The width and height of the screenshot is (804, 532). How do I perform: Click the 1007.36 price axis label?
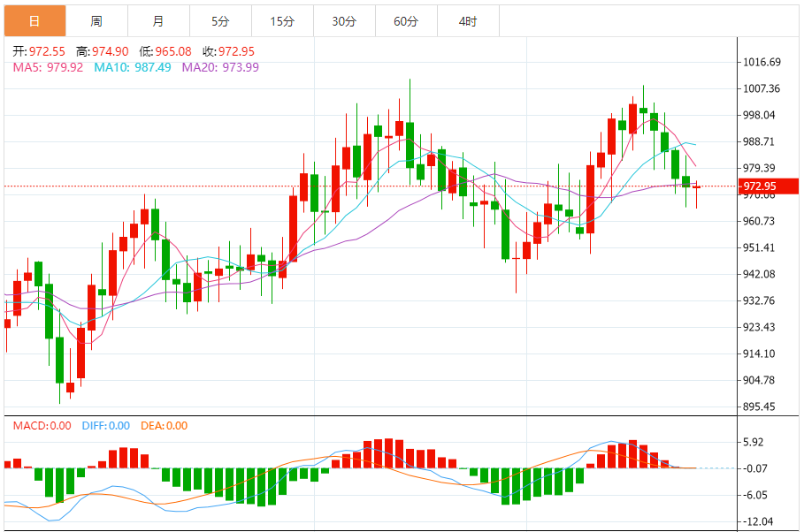click(x=762, y=88)
